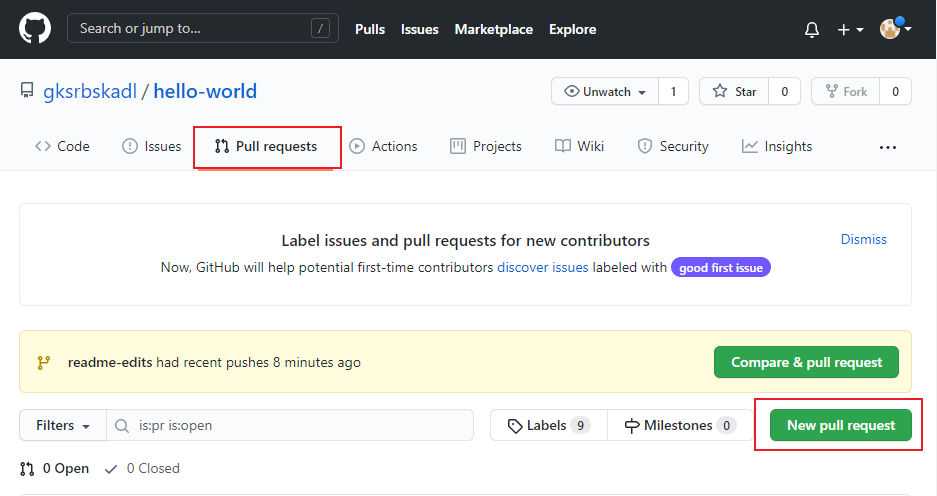Click the magnifier icon in filter box

click(x=122, y=425)
